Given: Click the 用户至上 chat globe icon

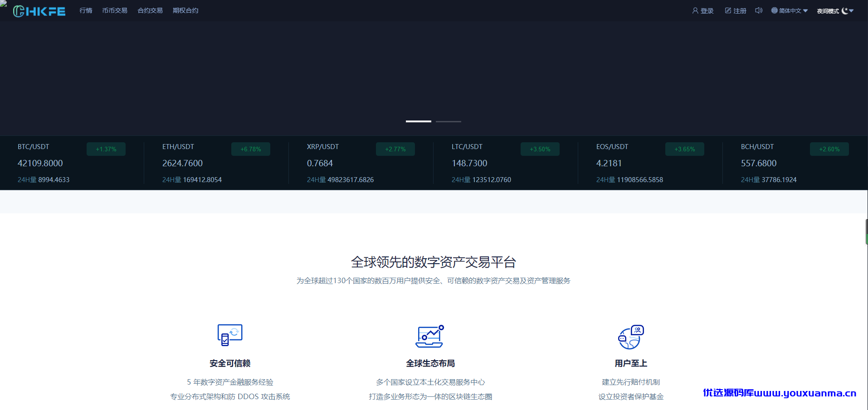Looking at the screenshot, I should coord(631,337).
